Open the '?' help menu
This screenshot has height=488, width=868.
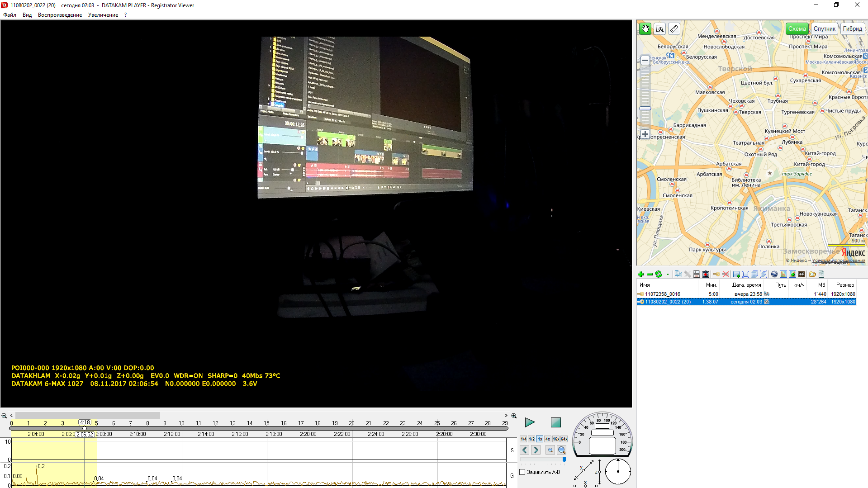[x=126, y=15]
